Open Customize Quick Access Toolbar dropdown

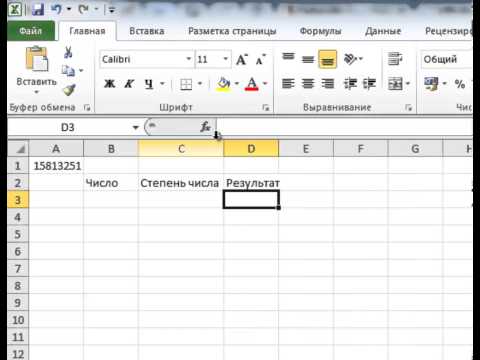[x=112, y=10]
